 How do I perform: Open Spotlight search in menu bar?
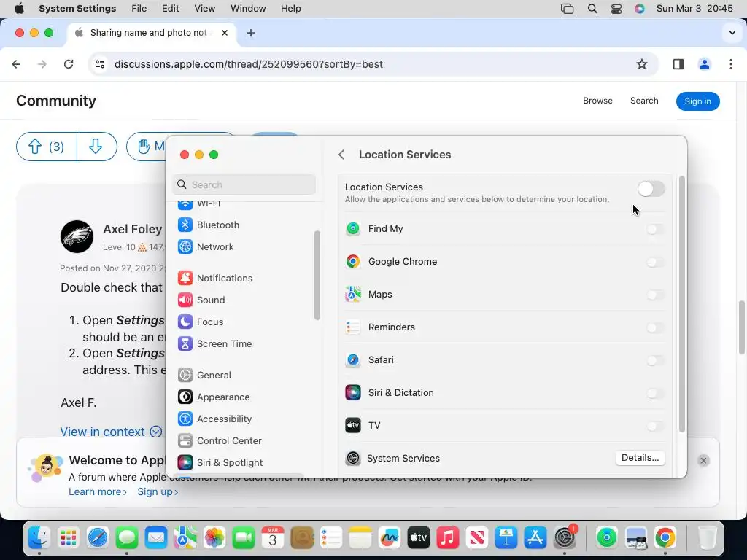click(592, 9)
